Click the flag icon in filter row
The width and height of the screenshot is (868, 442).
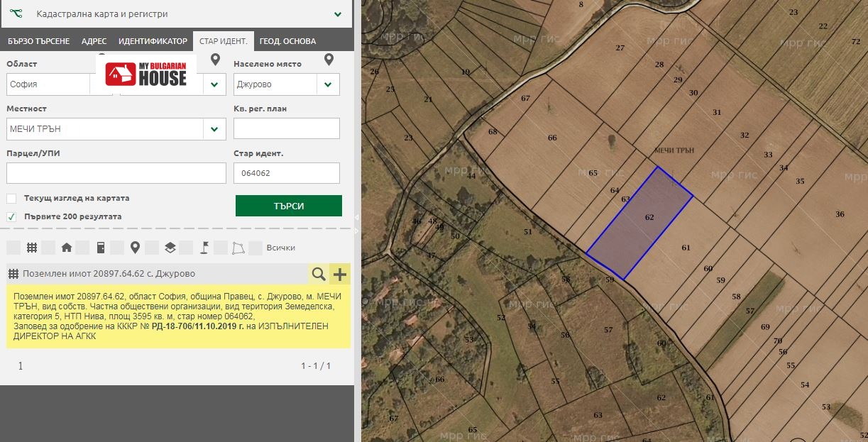[x=204, y=248]
